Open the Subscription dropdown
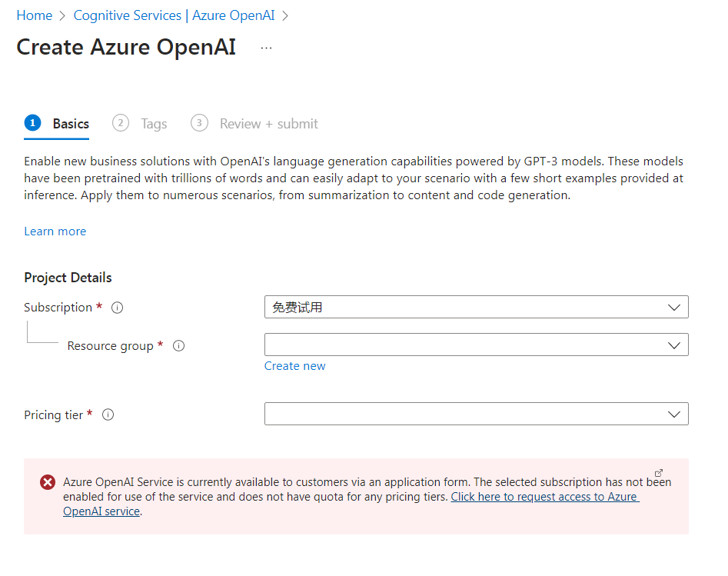 tap(477, 307)
